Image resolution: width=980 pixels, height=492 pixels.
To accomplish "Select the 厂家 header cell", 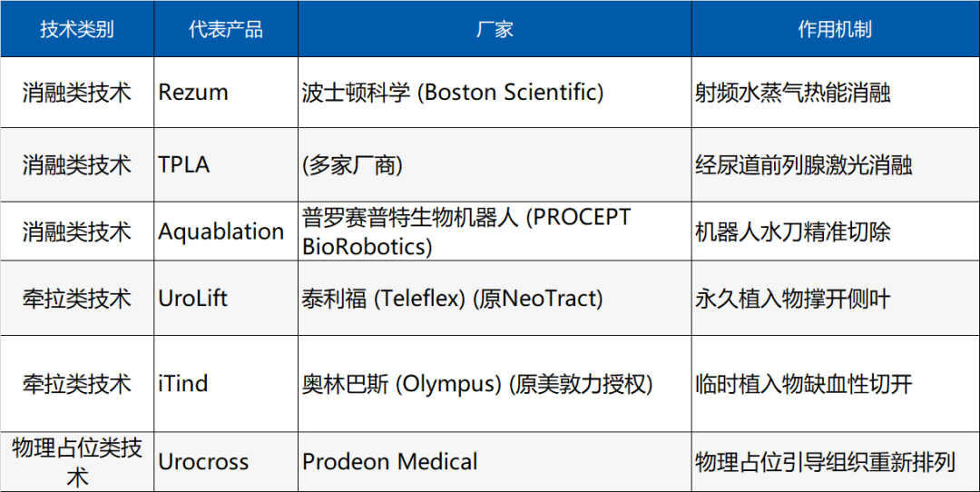I will pos(495,29).
